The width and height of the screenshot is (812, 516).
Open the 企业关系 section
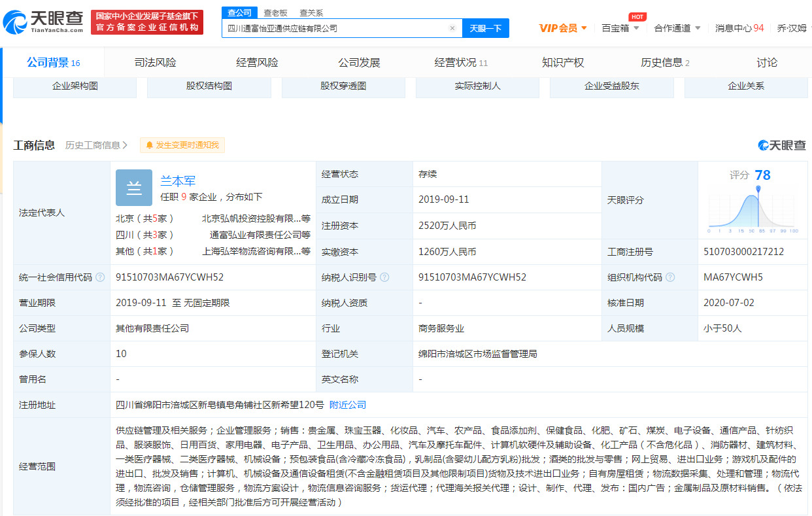coord(746,86)
